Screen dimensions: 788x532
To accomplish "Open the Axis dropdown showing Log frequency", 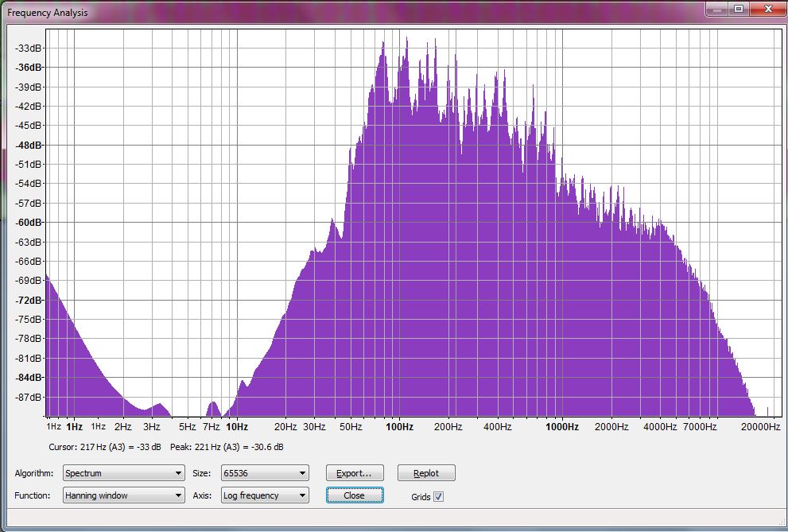I will coord(265,495).
